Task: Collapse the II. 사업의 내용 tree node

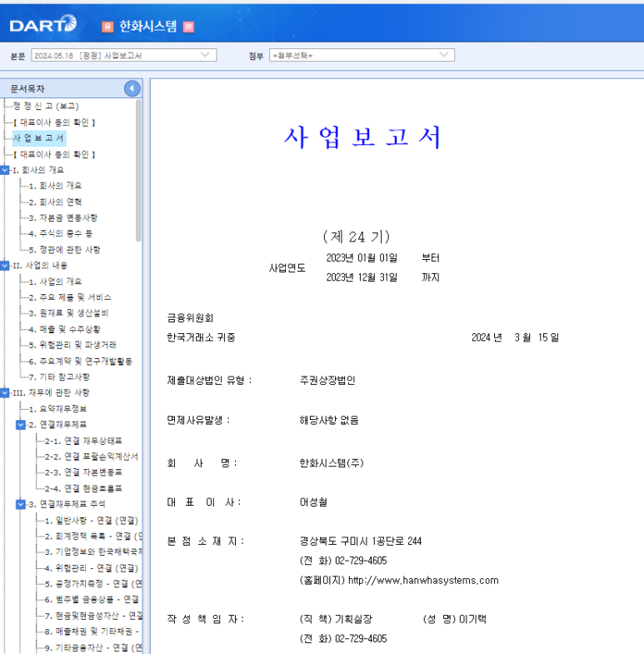Action: (x=5, y=265)
